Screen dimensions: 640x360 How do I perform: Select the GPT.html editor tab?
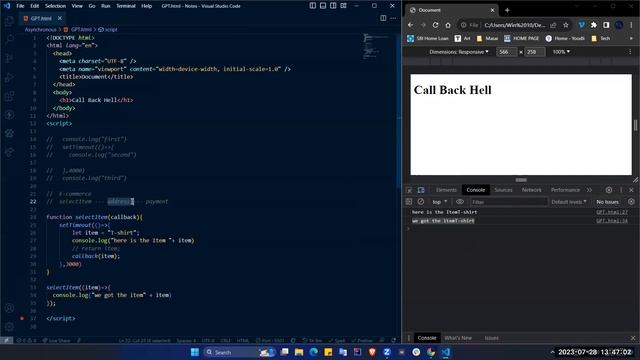click(x=41, y=18)
